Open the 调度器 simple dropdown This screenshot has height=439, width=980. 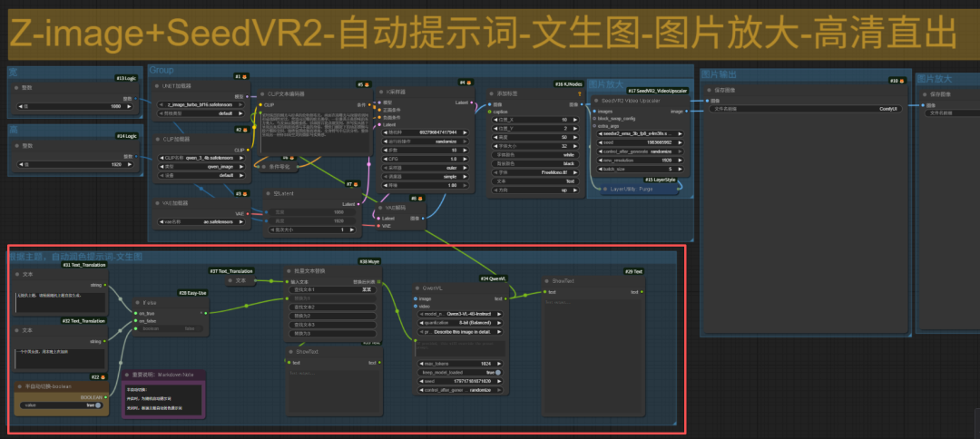point(425,177)
